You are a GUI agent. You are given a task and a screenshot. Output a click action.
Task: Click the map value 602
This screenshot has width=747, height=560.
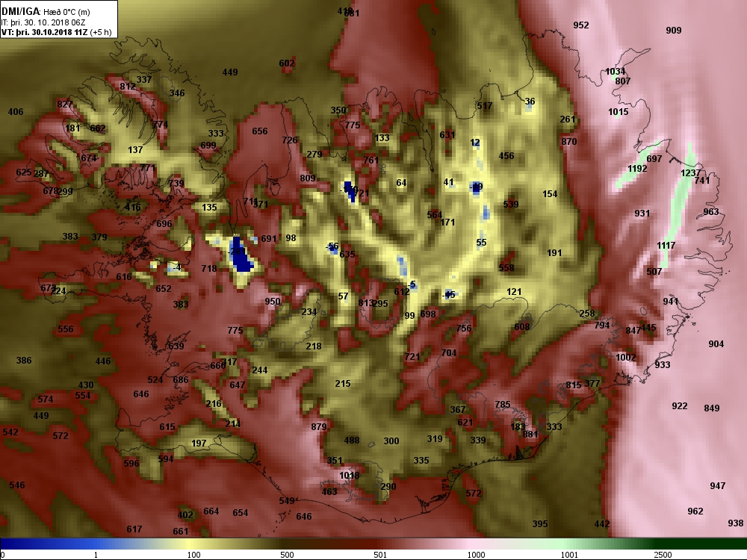click(286, 63)
